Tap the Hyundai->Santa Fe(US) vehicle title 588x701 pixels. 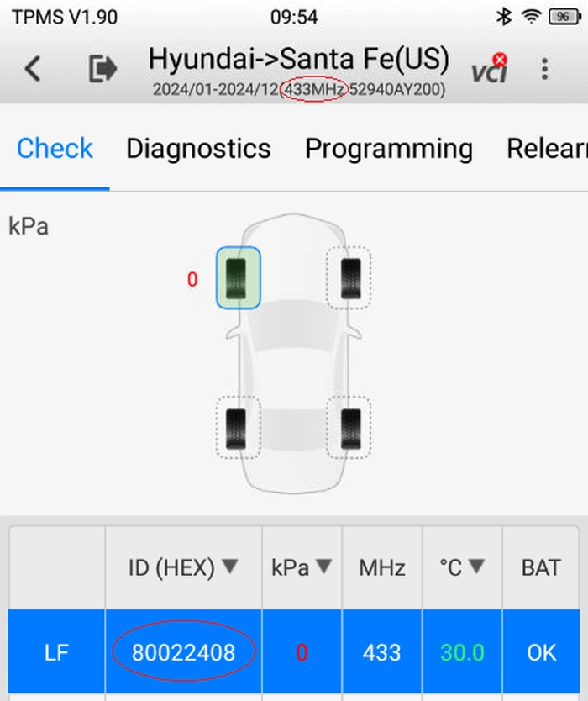coord(299,59)
